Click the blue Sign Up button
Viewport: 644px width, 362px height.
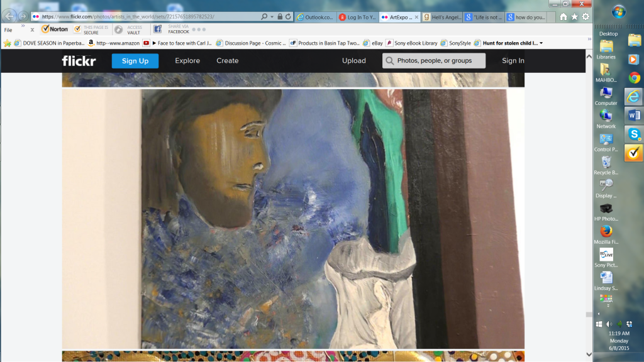tap(135, 61)
